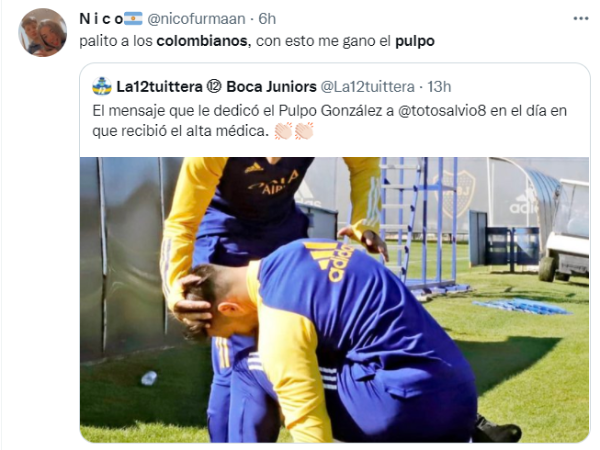600x450 pixels.
Task: Click the tweet text 'palito a los'
Action: [x=116, y=41]
